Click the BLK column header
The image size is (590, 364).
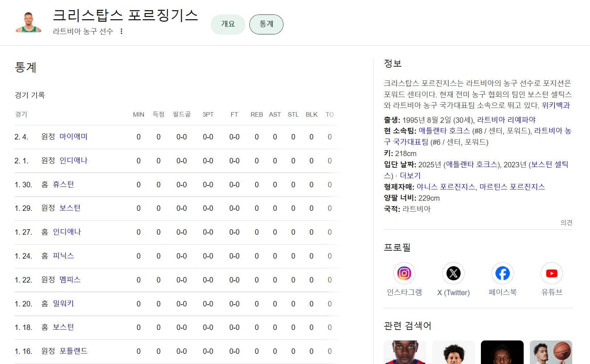[311, 114]
